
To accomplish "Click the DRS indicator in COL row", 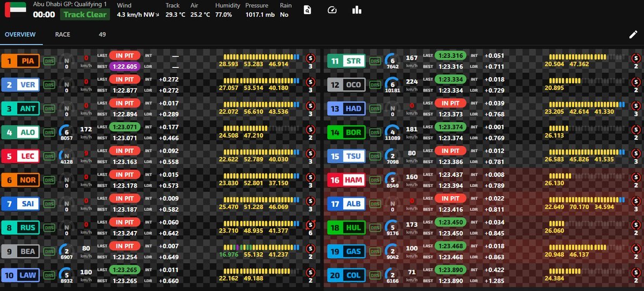I will click(375, 276).
